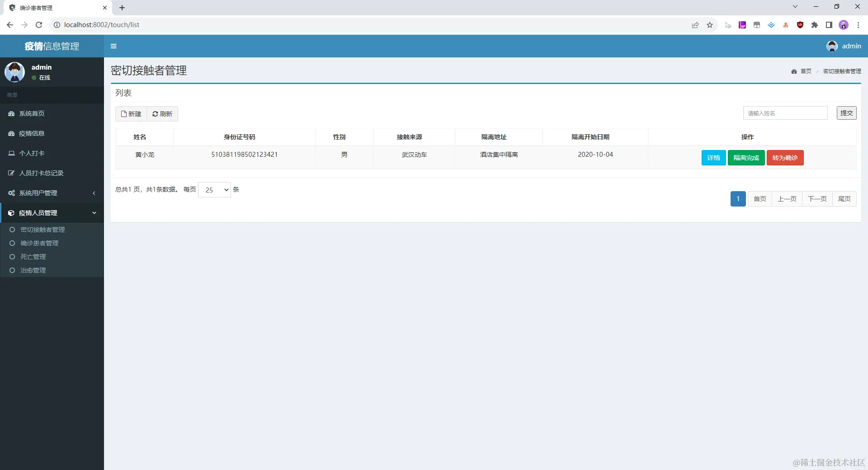The height and width of the screenshot is (470, 868).
Task: Select 确诊患者管理 submenu item
Action: 39,243
